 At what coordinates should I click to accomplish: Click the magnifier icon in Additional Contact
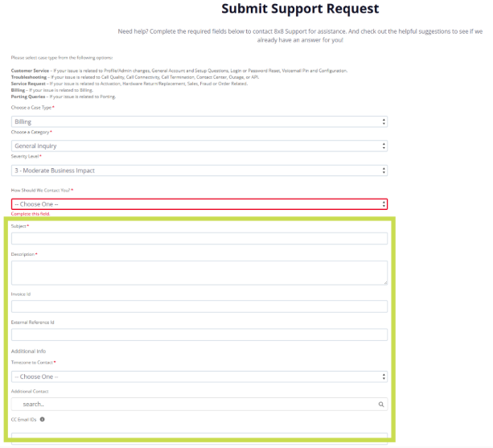pos(380,405)
